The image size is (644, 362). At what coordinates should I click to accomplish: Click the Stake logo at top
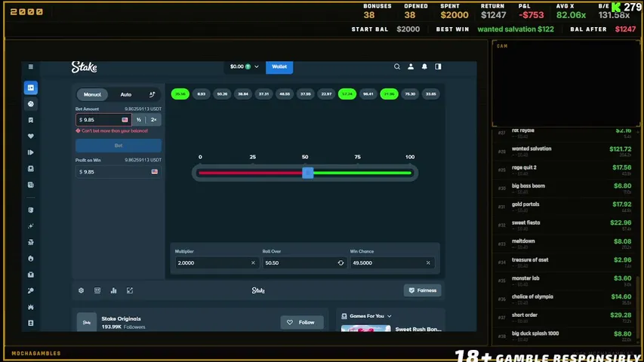tap(85, 67)
